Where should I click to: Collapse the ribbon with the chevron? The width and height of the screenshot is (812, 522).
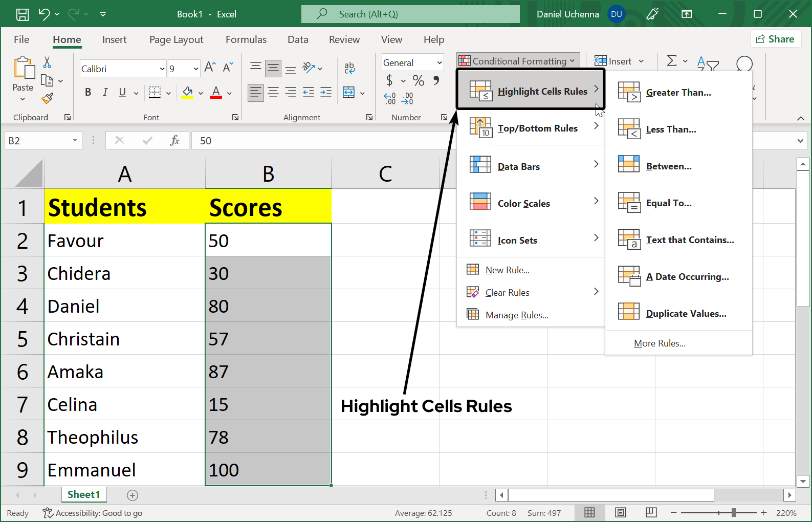801,118
